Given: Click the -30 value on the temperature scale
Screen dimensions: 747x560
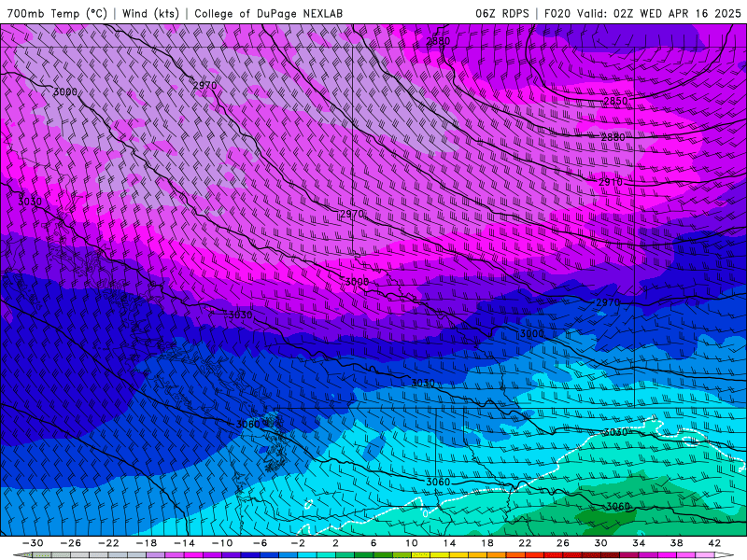Looking at the screenshot, I should pos(33,543).
